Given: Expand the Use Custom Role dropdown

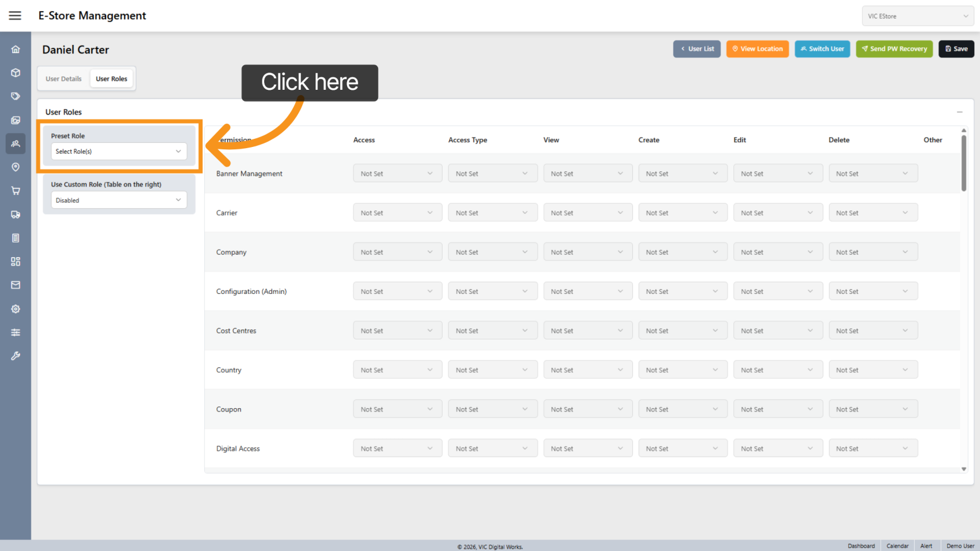Looking at the screenshot, I should tap(118, 200).
